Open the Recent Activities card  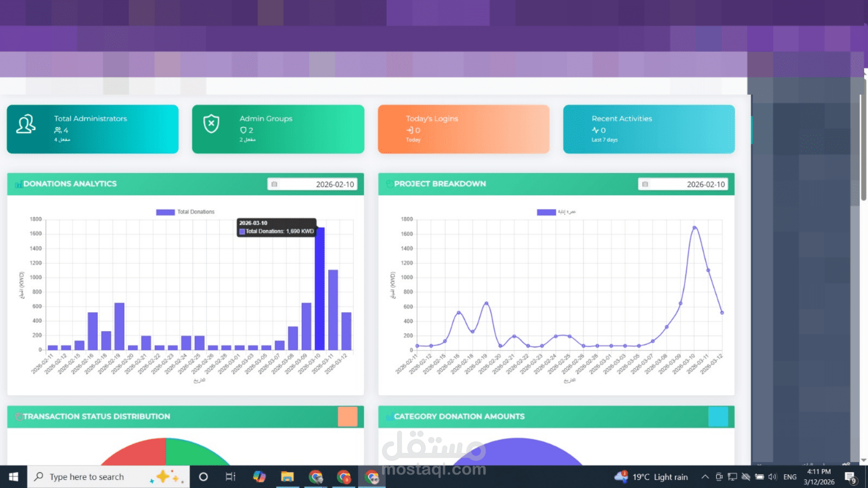point(649,129)
